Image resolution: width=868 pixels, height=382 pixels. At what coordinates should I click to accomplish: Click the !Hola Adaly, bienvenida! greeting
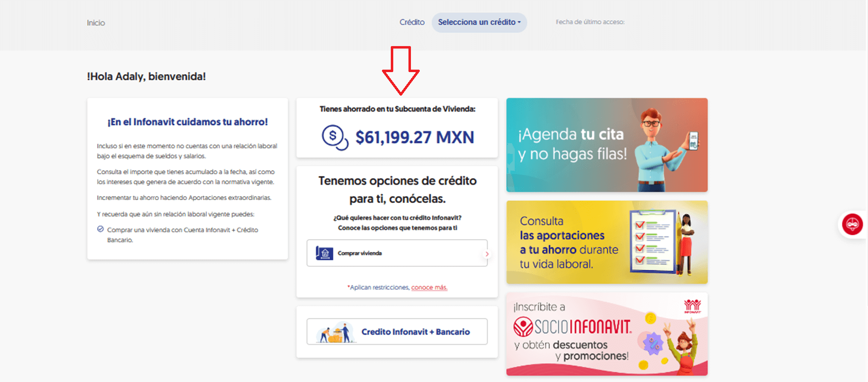click(146, 76)
